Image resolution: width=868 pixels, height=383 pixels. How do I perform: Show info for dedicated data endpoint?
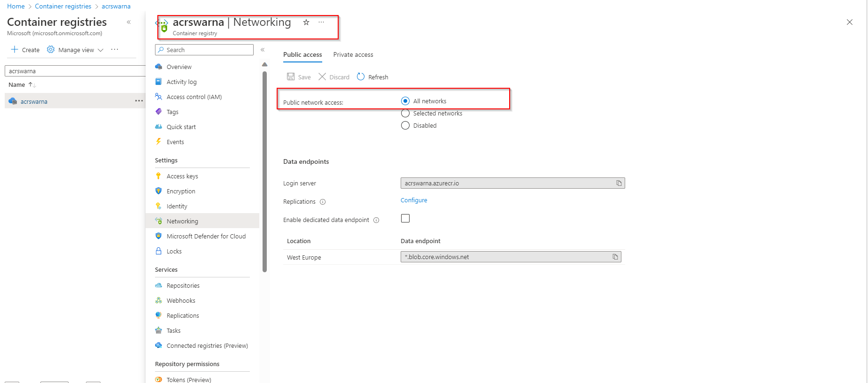[376, 220]
